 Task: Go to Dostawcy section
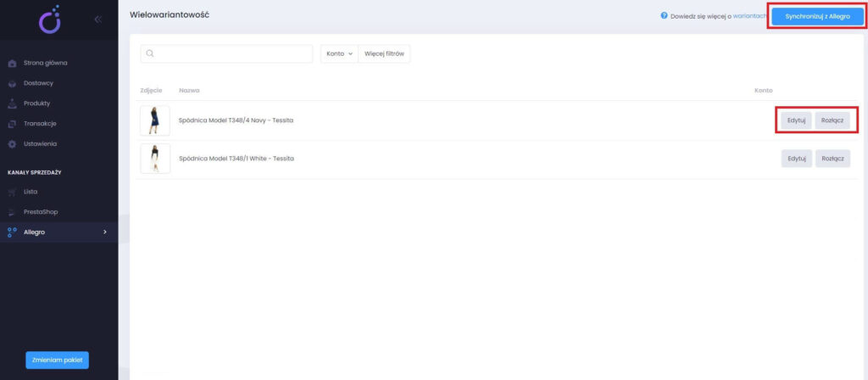pyautogui.click(x=38, y=83)
